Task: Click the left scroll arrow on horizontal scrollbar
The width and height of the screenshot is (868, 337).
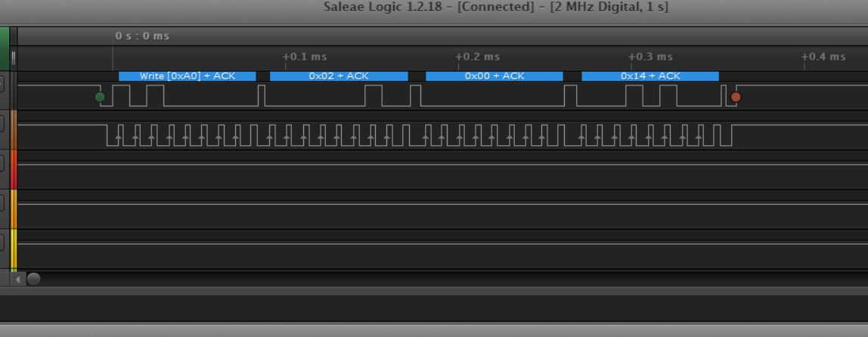Action: [18, 279]
